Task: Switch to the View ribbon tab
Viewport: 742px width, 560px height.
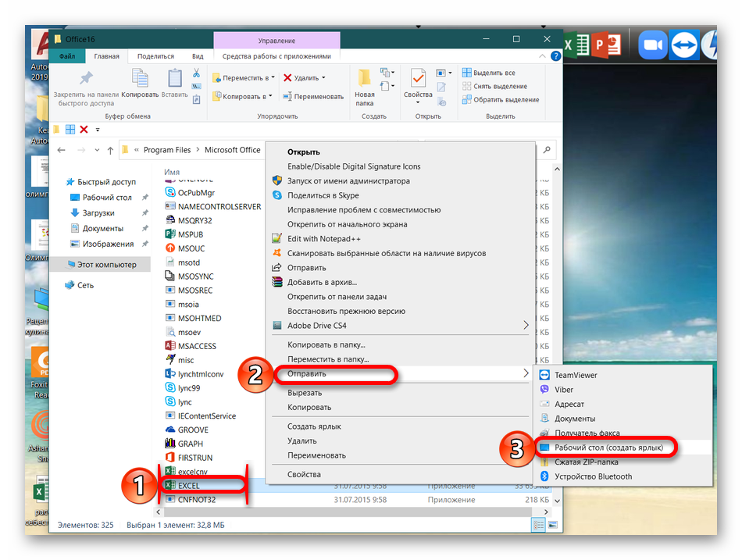Action: pos(198,56)
